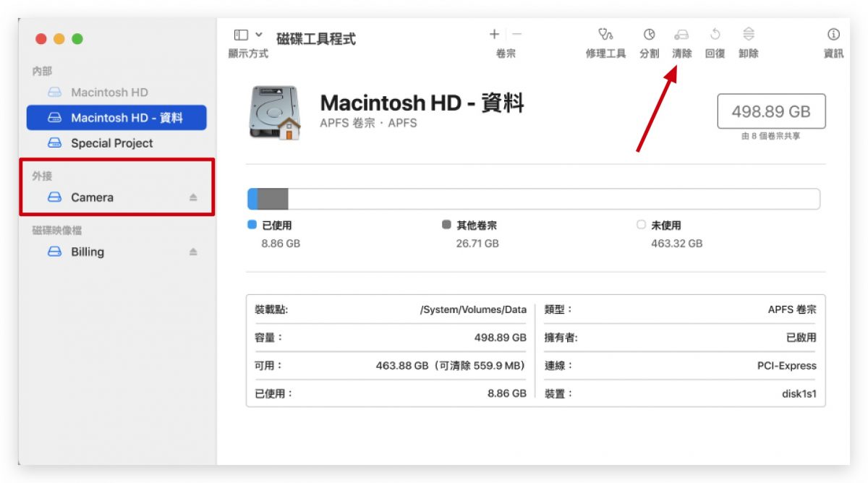
Task: Expand the 顯示方式 dropdown chevron
Action: click(259, 35)
